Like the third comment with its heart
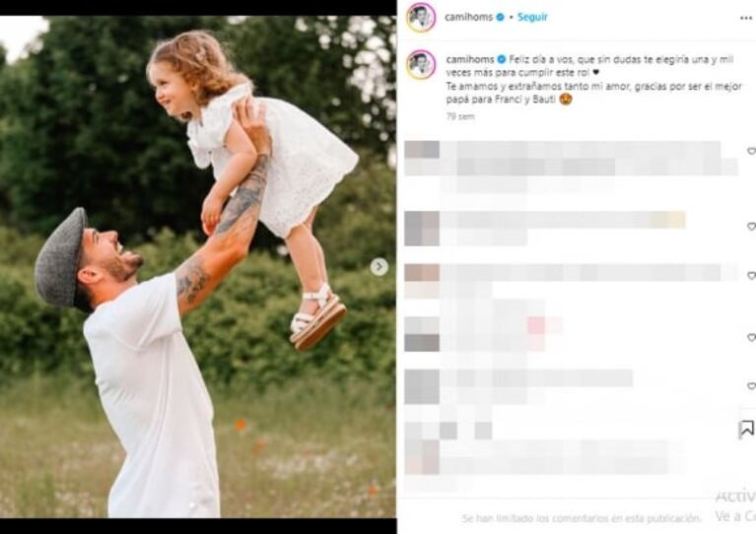 pos(751,276)
